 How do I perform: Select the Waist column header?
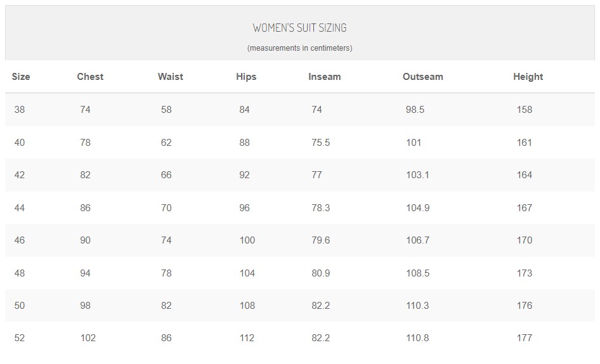[170, 77]
